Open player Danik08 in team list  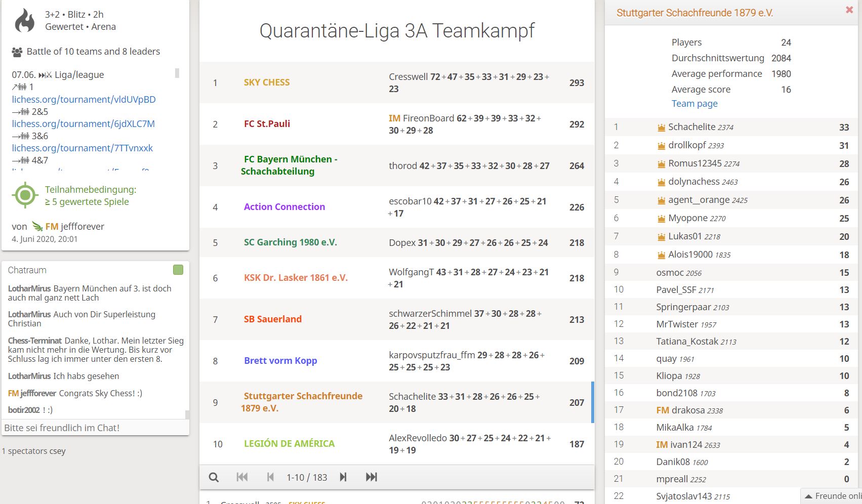click(682, 462)
